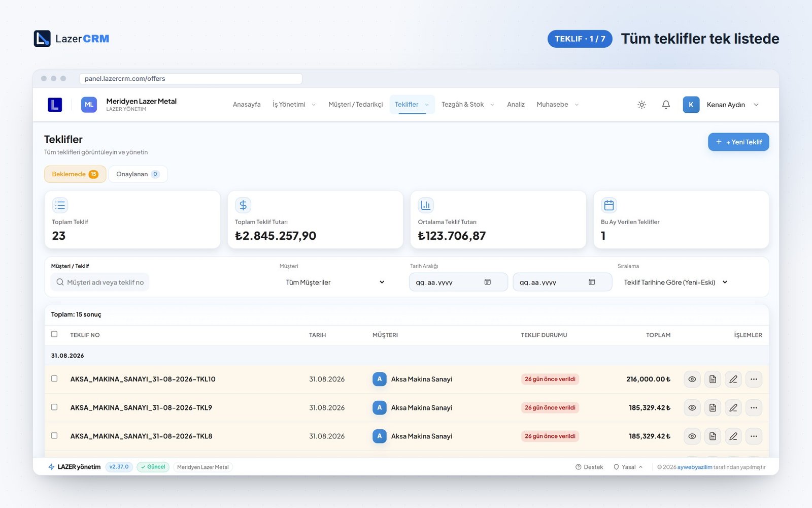Edit offer TKL10 with the pencil icon

coord(733,379)
